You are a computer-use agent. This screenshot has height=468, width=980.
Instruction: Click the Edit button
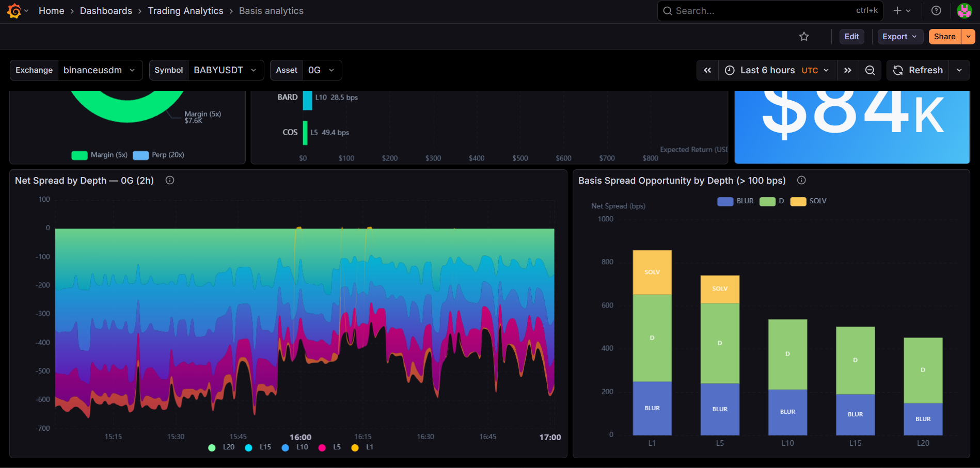(851, 37)
